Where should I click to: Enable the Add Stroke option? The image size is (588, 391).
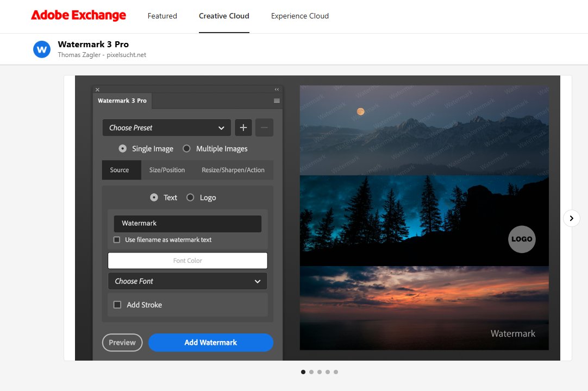[117, 305]
